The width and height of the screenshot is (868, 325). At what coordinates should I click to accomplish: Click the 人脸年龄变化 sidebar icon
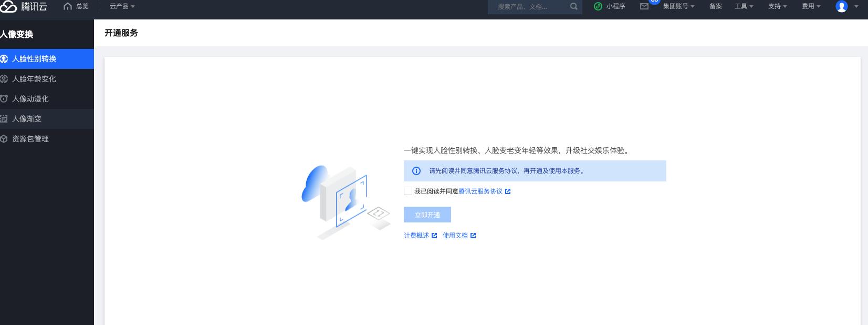[4, 79]
